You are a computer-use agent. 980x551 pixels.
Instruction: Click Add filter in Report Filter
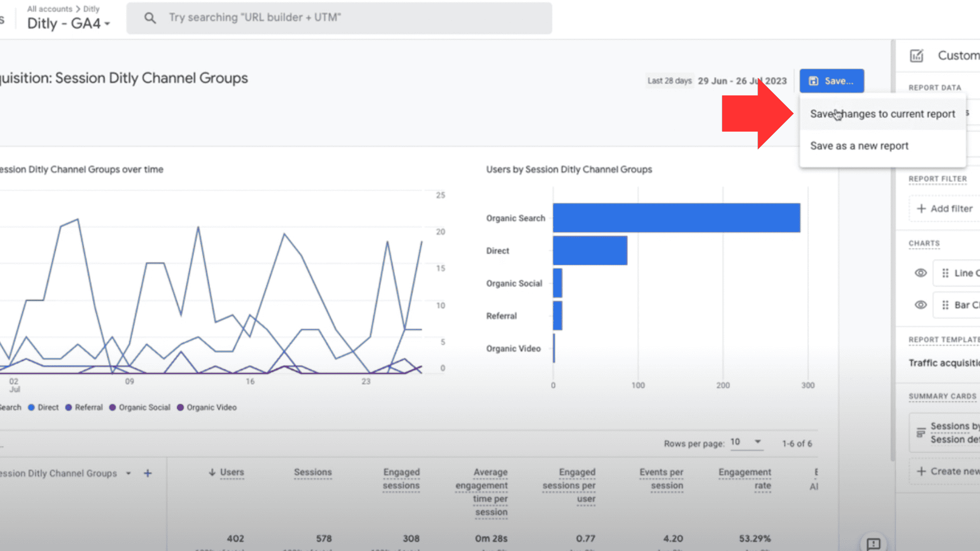click(944, 209)
